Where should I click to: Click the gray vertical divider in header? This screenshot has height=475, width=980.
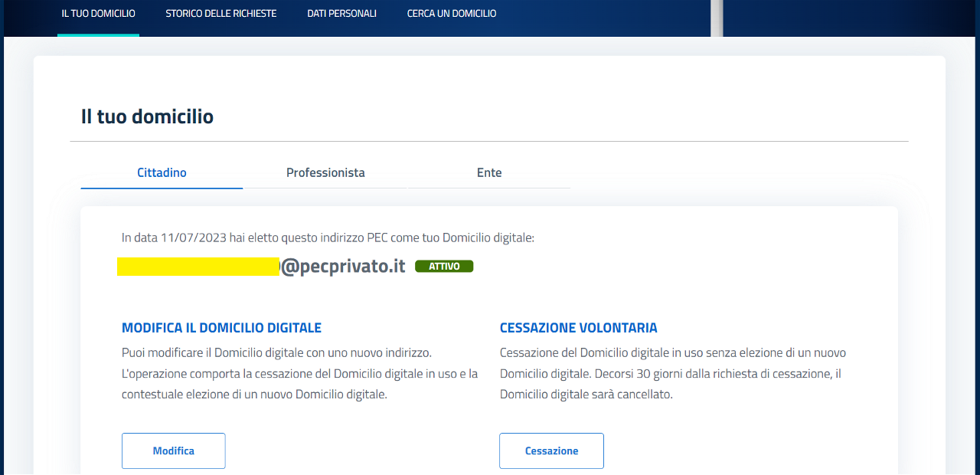tap(717, 17)
